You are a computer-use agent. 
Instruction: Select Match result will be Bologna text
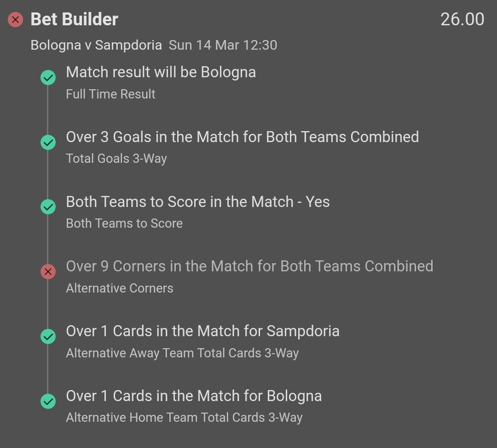(x=161, y=72)
